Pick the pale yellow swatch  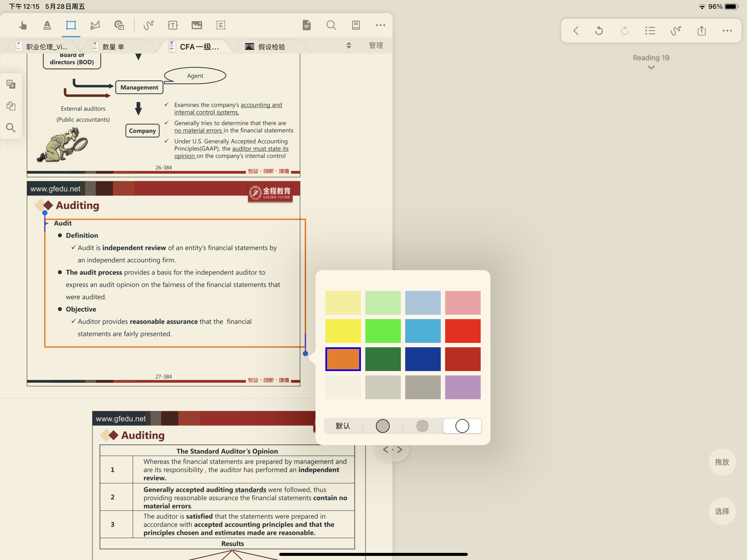pyautogui.click(x=343, y=303)
